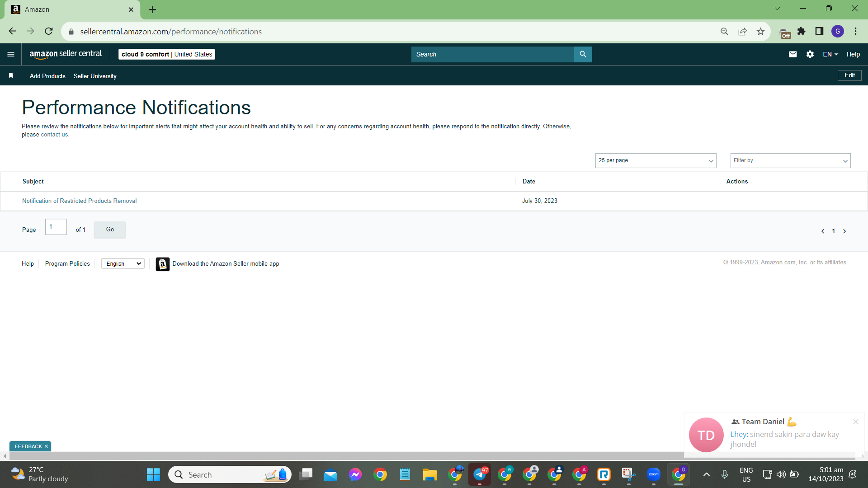
Task: Click the Edit button
Action: pos(849,75)
